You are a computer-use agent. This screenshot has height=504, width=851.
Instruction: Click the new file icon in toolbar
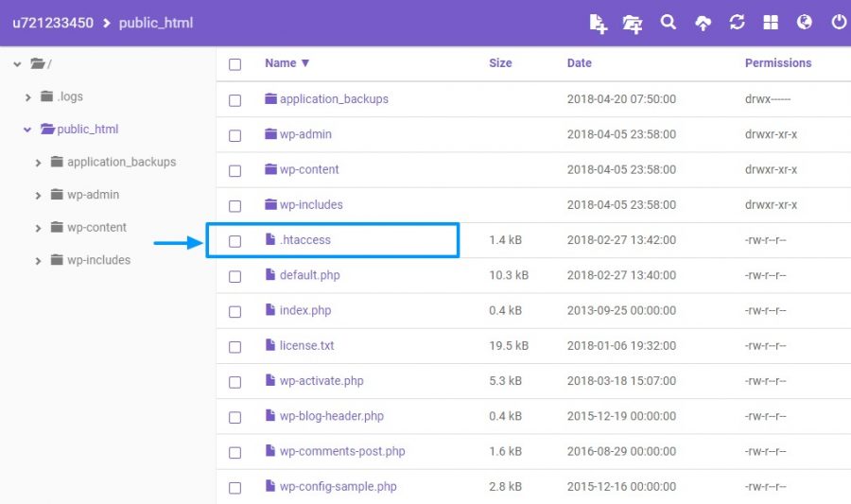coord(598,24)
